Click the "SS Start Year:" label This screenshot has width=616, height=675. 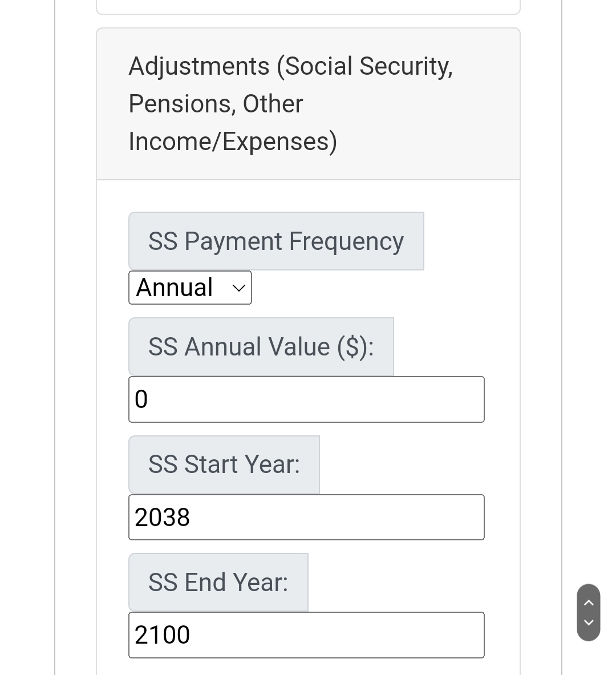coord(224,464)
